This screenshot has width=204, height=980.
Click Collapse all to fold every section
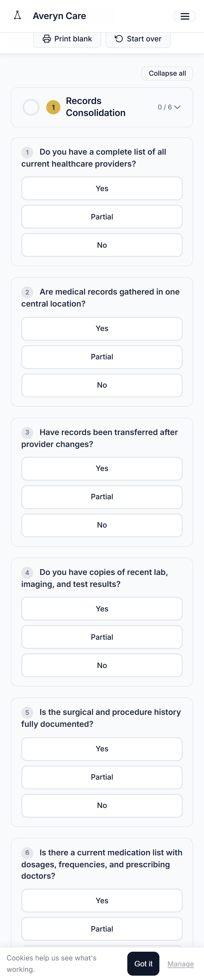[x=167, y=73]
